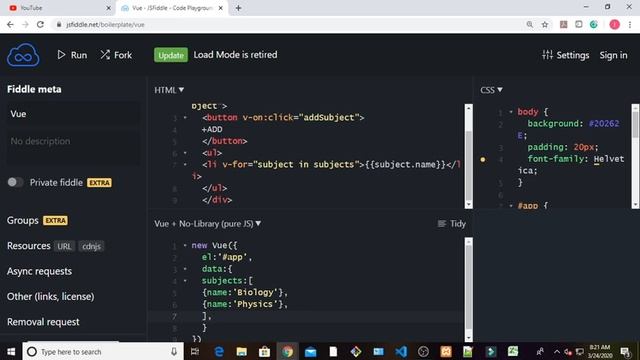640x360 pixels.
Task: Collapse the ul tag fold arrow in HTML
Action: click(185, 153)
